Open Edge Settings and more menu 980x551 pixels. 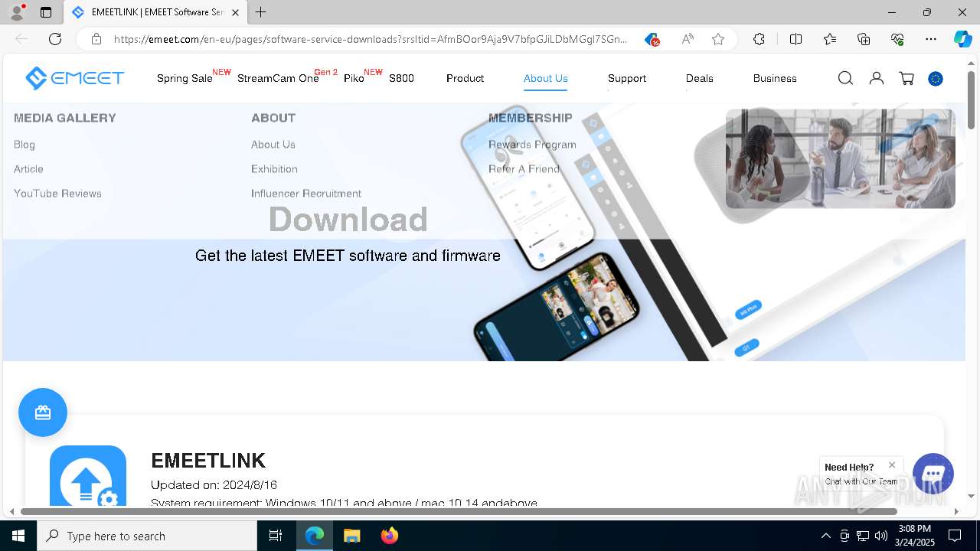(931, 39)
